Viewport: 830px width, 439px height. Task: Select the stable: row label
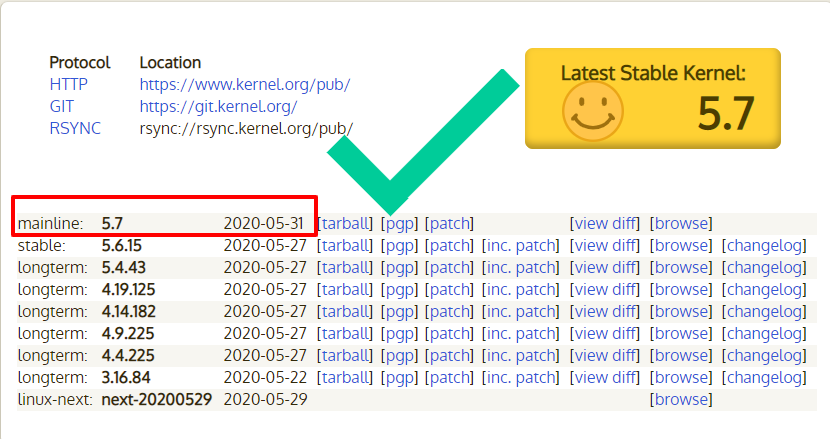42,246
